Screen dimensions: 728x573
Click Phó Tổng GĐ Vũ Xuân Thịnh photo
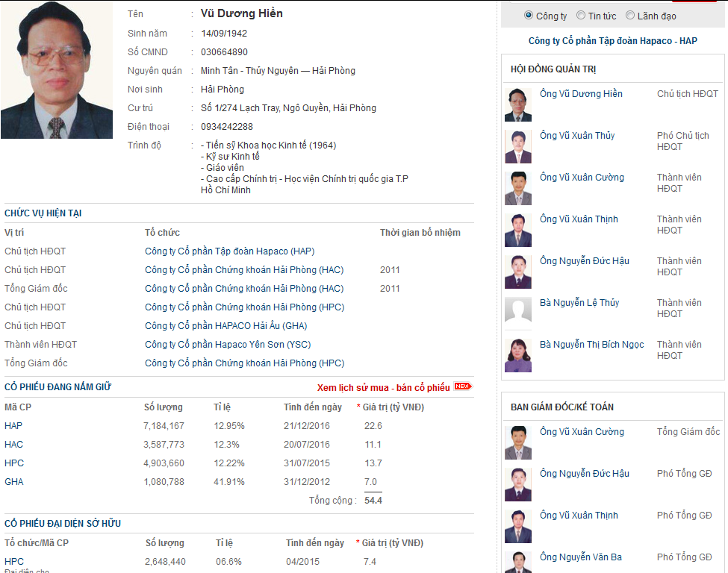[518, 526]
